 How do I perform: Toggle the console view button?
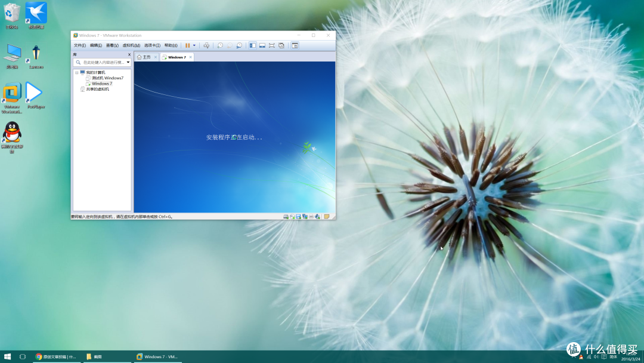click(x=295, y=45)
